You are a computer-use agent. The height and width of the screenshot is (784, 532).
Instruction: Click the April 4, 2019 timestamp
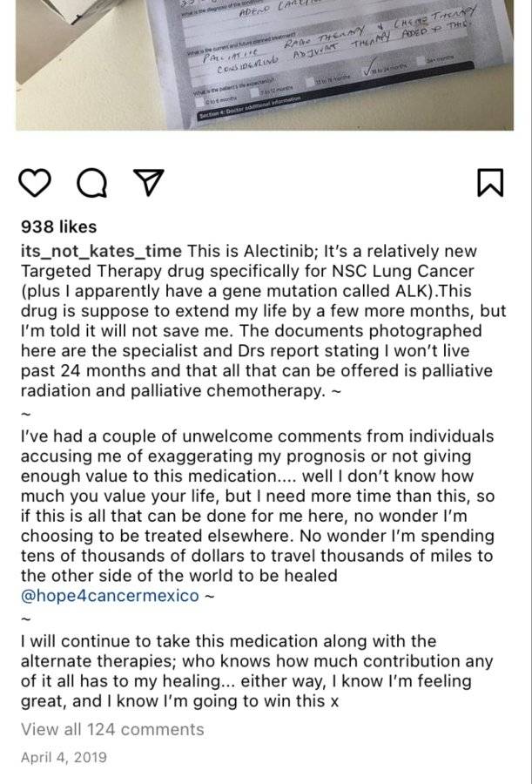(64, 757)
